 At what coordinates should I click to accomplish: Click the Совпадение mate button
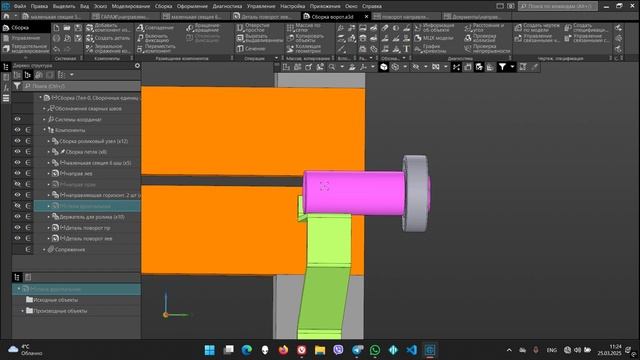pyautogui.click(x=155, y=28)
